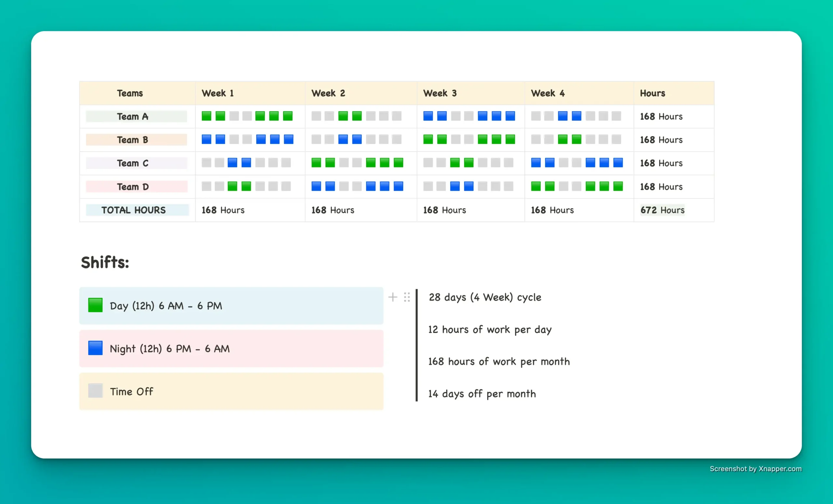The image size is (833, 504).
Task: Click the plus icon beside Day shift block
Action: (x=392, y=297)
